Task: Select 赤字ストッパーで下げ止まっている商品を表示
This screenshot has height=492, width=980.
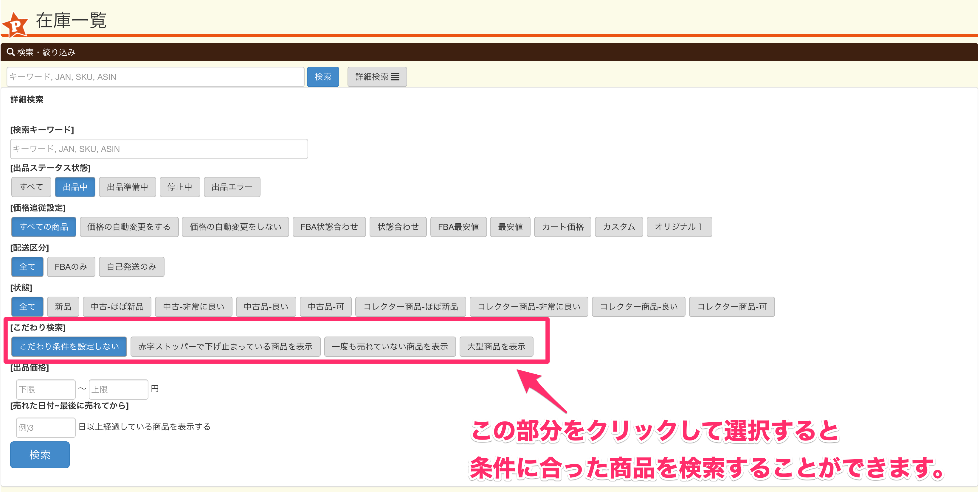Action: tap(225, 346)
